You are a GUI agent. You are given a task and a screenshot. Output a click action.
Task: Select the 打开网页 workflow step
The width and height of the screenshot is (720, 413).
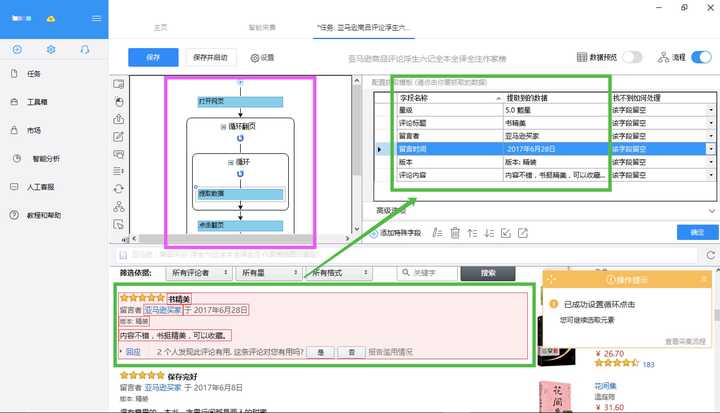[240, 102]
